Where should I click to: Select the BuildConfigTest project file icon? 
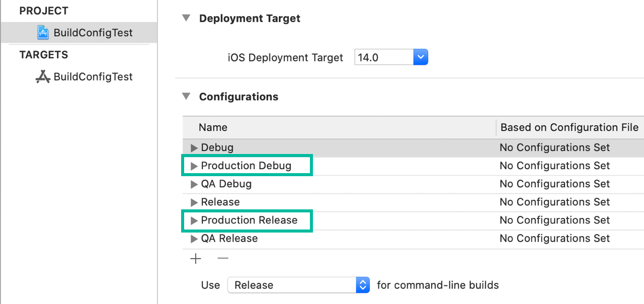[43, 33]
